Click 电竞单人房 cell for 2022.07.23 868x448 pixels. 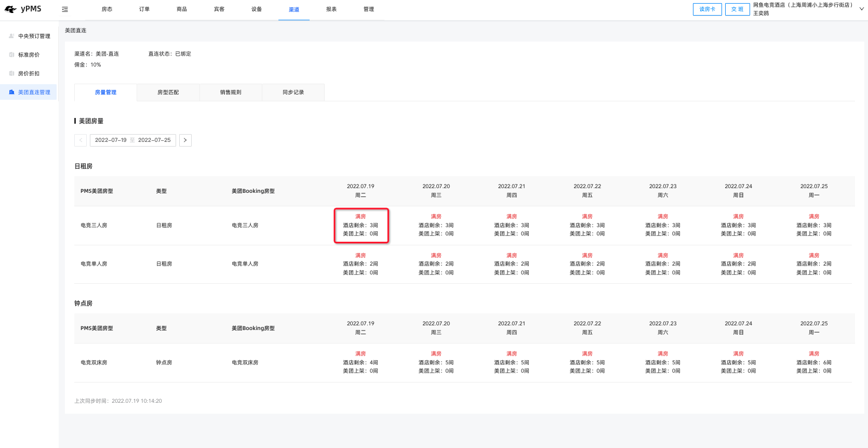pyautogui.click(x=663, y=264)
